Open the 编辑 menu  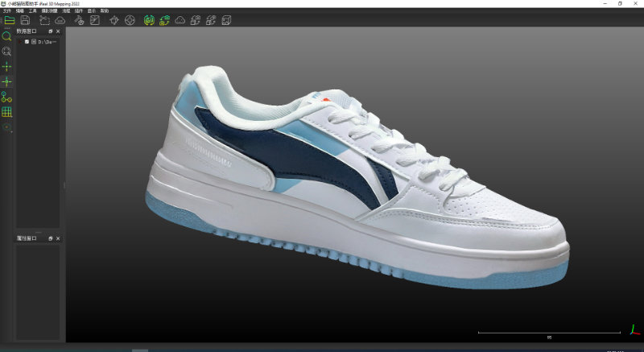tap(19, 10)
